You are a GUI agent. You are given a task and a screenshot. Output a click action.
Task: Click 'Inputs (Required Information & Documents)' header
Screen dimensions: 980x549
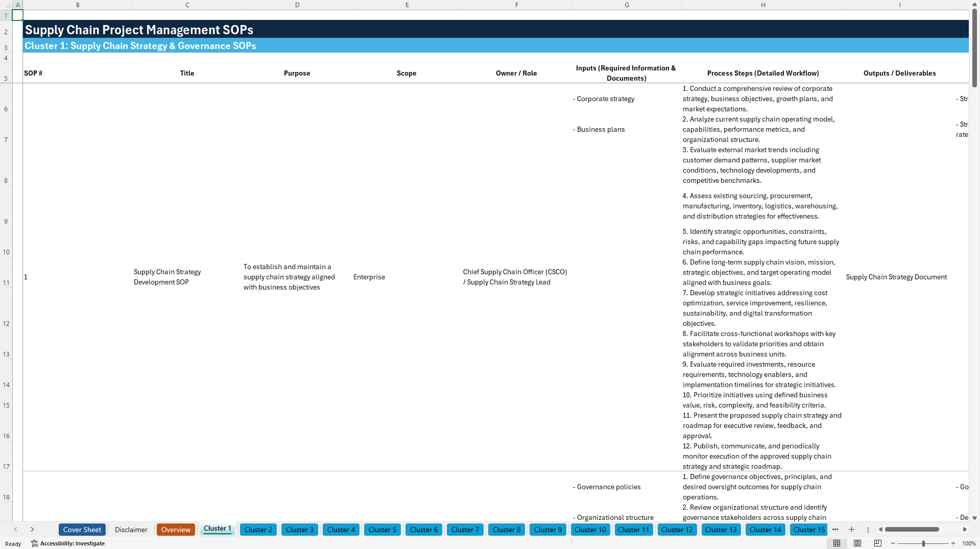[x=627, y=73]
